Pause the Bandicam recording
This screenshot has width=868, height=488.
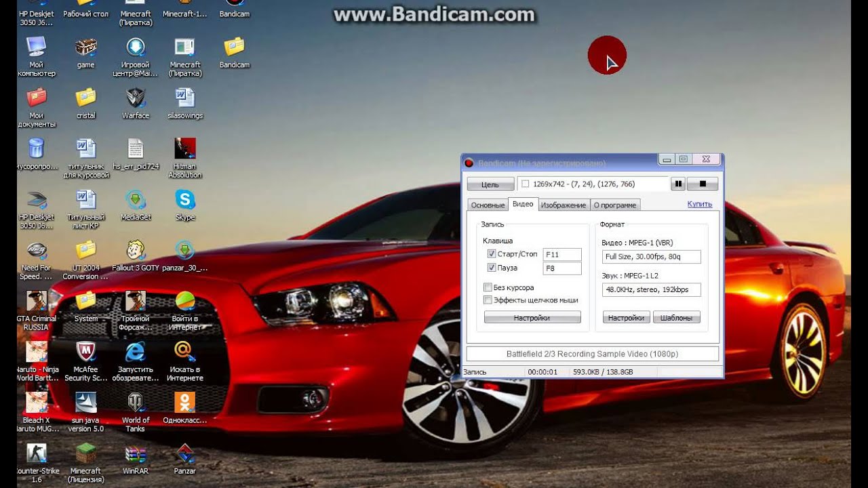677,184
